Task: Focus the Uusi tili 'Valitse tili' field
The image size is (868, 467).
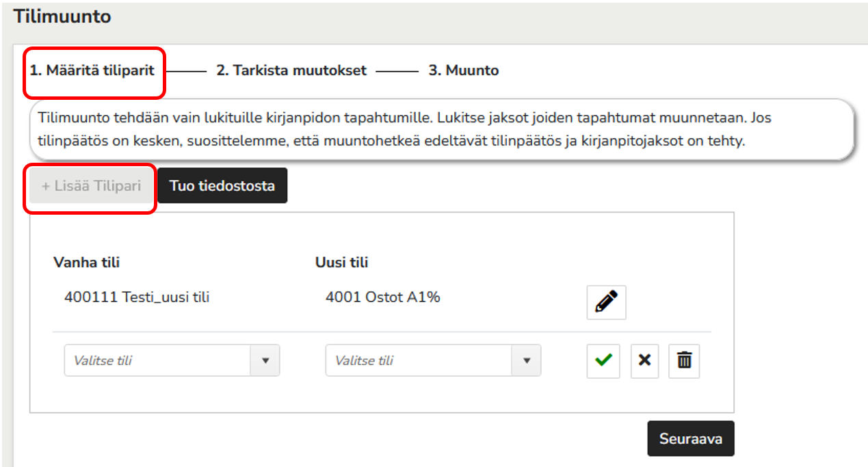Action: click(x=419, y=360)
